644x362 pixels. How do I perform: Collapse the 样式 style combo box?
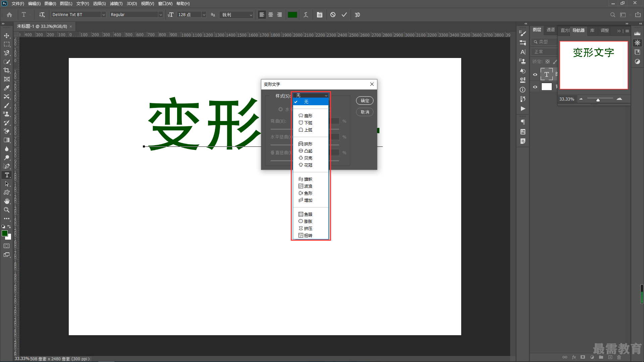tap(311, 96)
